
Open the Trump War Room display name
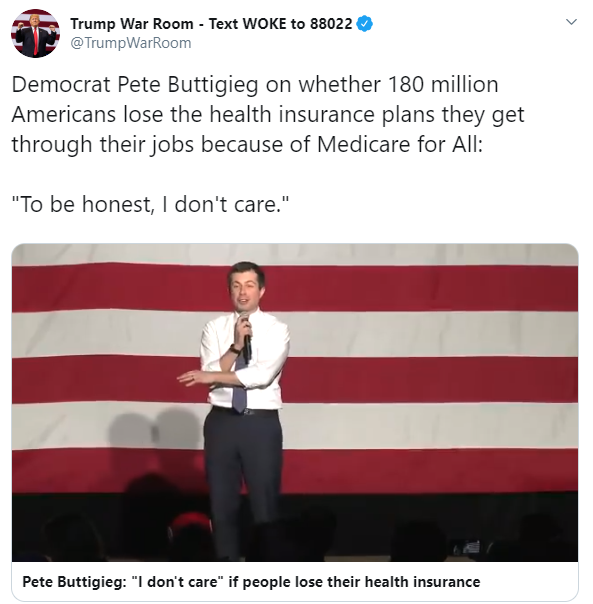211,24
